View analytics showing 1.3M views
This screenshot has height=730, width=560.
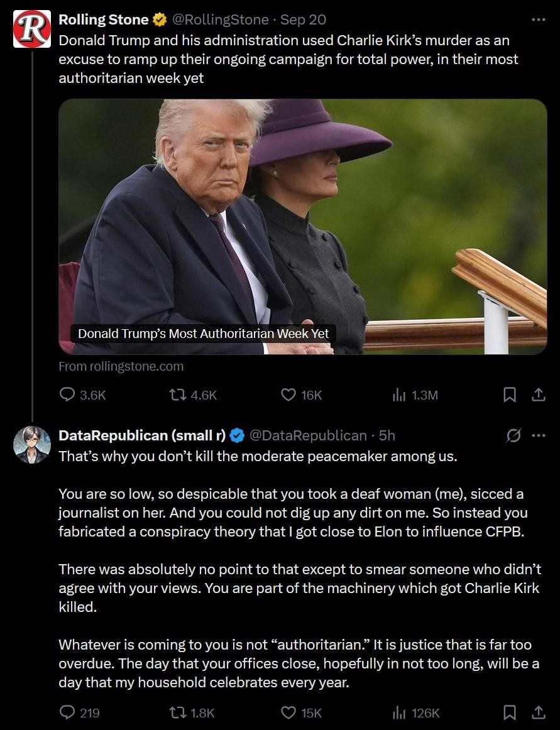pos(415,395)
